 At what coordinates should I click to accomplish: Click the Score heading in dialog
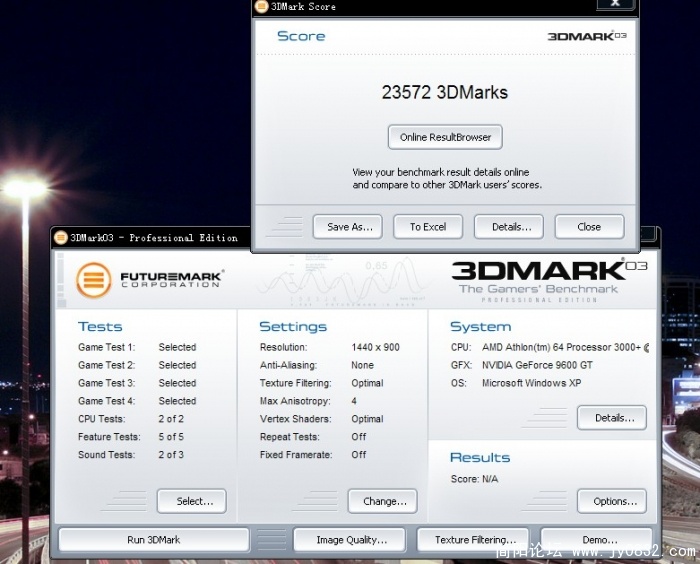(301, 36)
